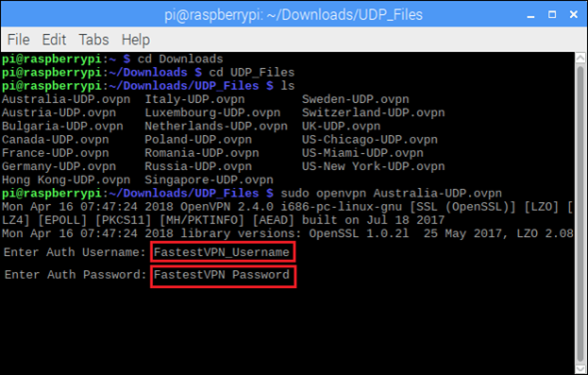Click Netherlands-UDP.ovpn file name

[216, 127]
